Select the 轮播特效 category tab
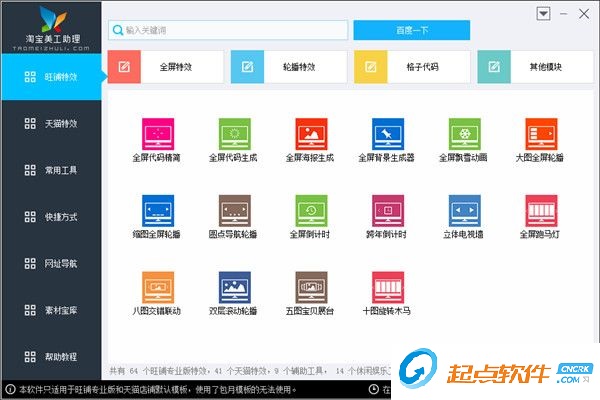Image resolution: width=600 pixels, height=400 pixels. pos(289,67)
